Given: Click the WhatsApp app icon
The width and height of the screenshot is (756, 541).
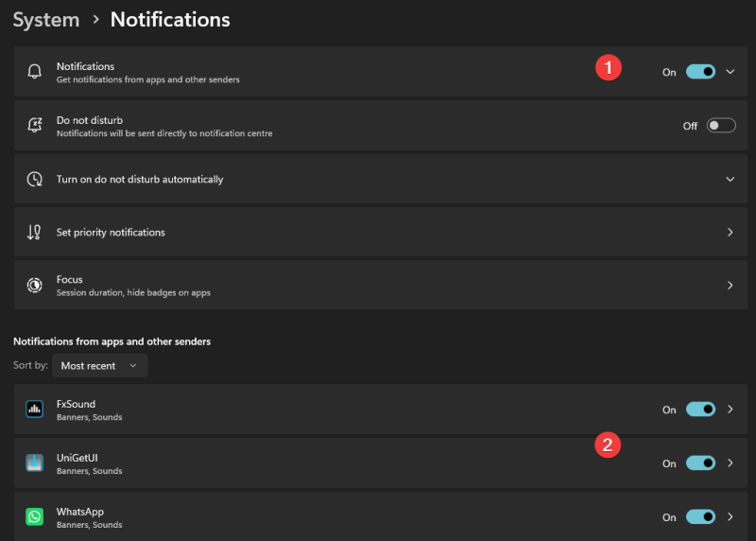Looking at the screenshot, I should click(x=35, y=517).
